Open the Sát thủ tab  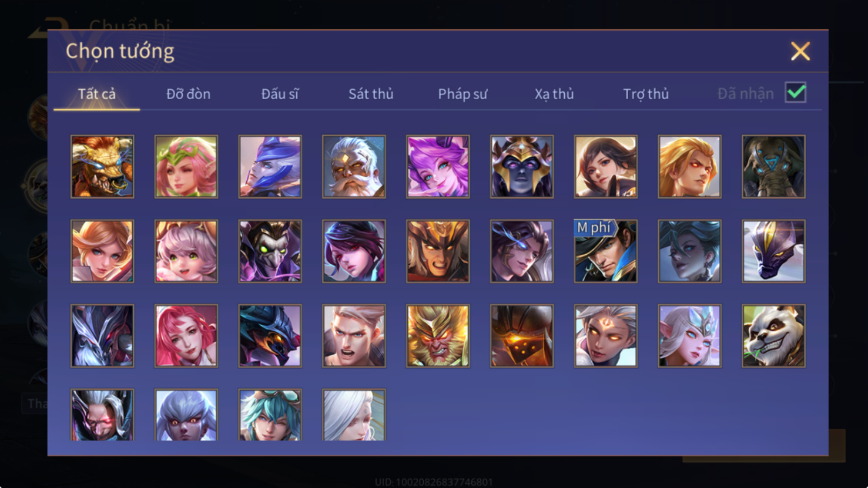point(371,94)
